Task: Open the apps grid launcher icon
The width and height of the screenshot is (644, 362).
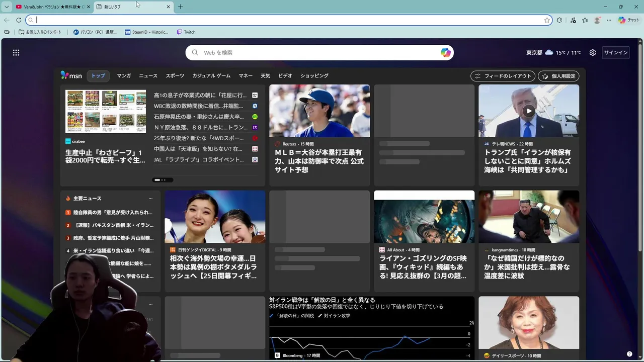Action: click(16, 53)
